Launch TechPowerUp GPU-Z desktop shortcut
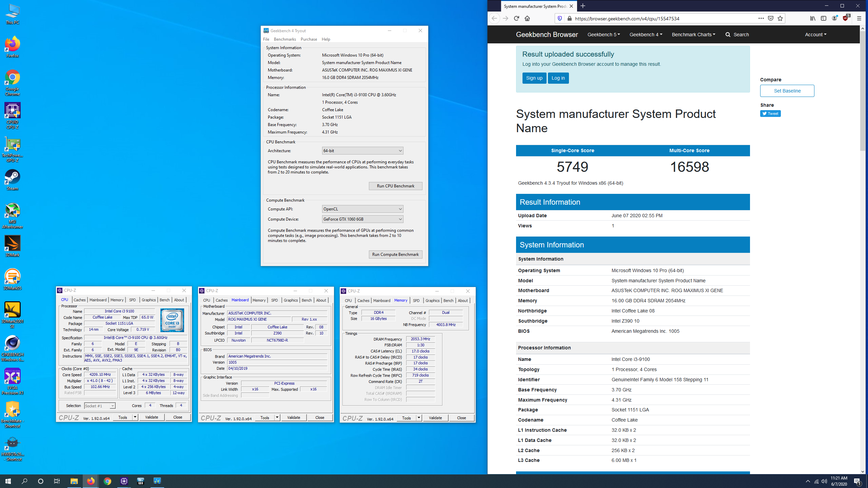 pos(12,149)
